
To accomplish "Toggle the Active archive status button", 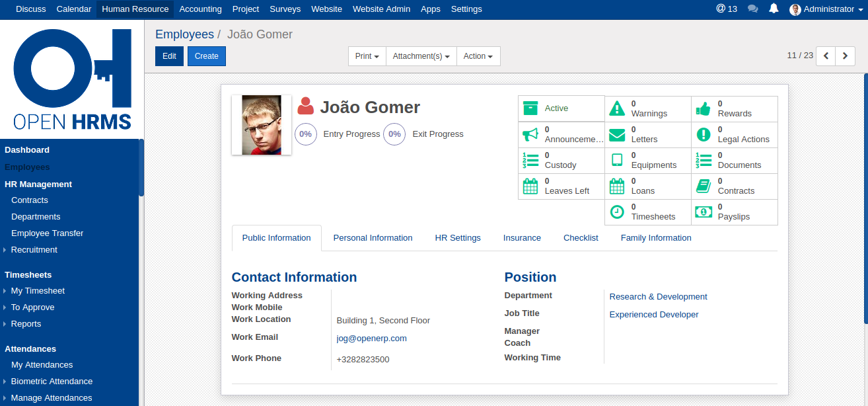I will [x=561, y=108].
